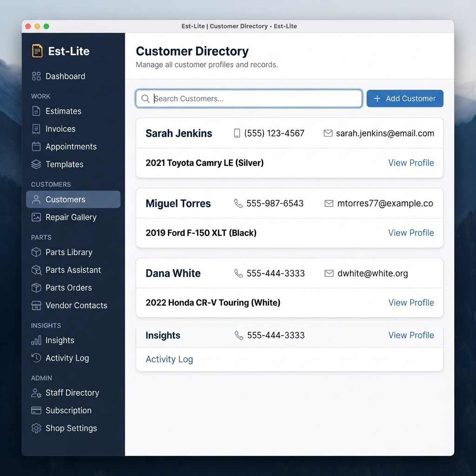Click phone icon beside 555-987-6543
Viewport: 476px width, 476px height.
point(238,204)
